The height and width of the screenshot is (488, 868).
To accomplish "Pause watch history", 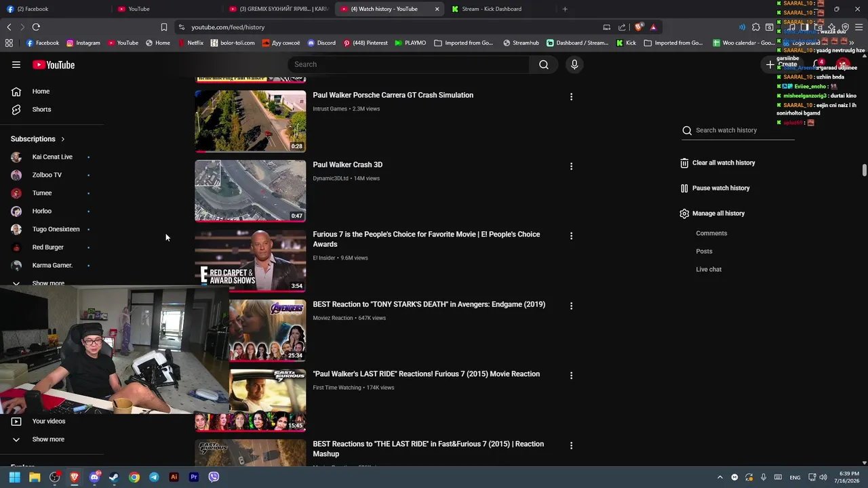I will (715, 188).
